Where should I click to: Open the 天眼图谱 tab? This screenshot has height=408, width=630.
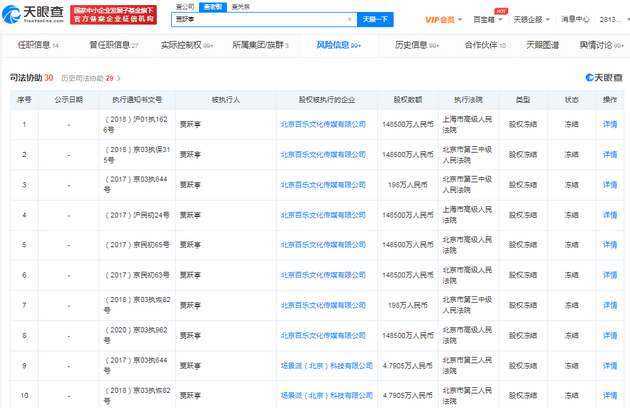543,45
